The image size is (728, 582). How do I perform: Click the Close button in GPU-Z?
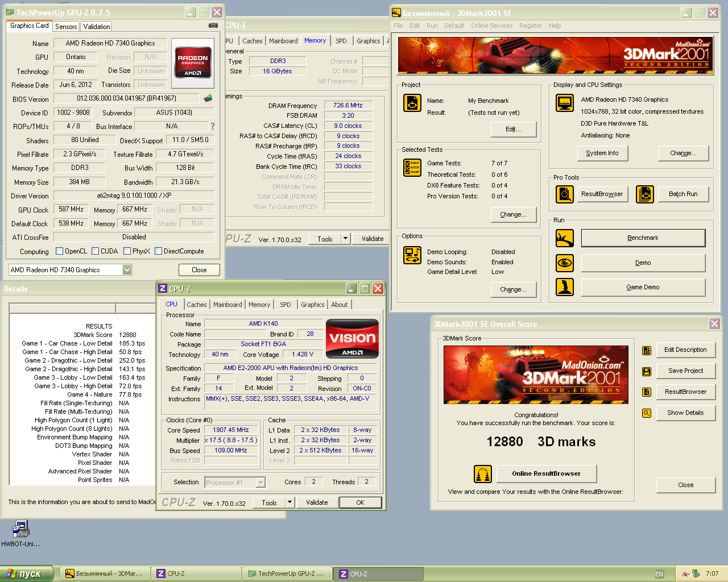(199, 270)
